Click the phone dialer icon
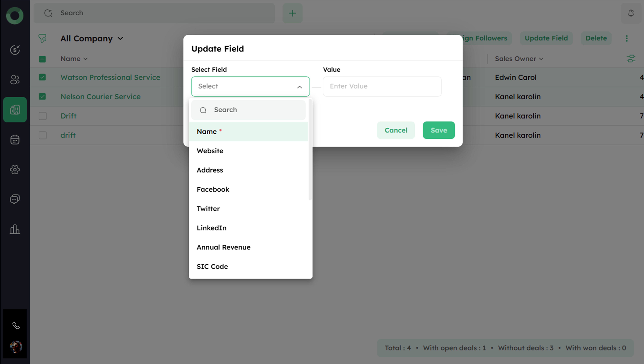This screenshot has width=644, height=364. pos(16,325)
